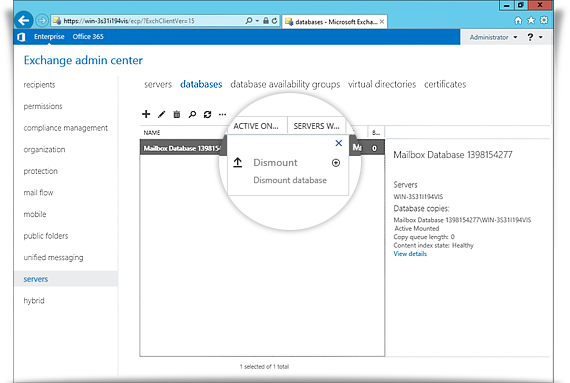Switch to database availability groups sub-tab
This screenshot has width=570, height=383.
(x=285, y=84)
